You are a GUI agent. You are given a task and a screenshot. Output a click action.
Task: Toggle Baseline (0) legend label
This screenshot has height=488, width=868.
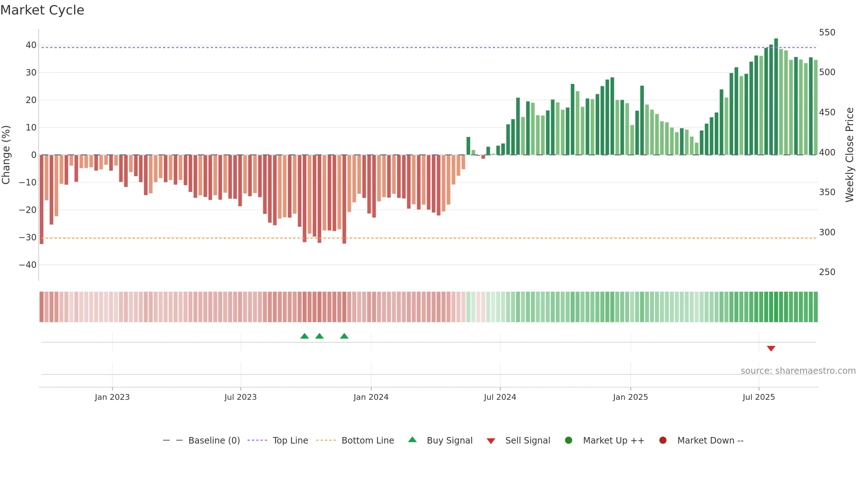click(x=214, y=440)
